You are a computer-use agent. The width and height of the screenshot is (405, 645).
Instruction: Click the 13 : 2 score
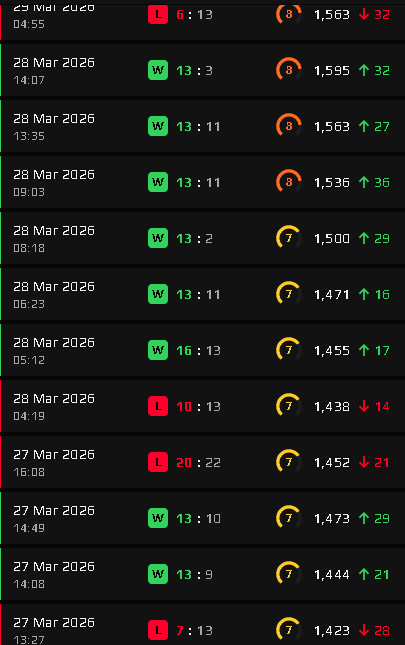194,239
